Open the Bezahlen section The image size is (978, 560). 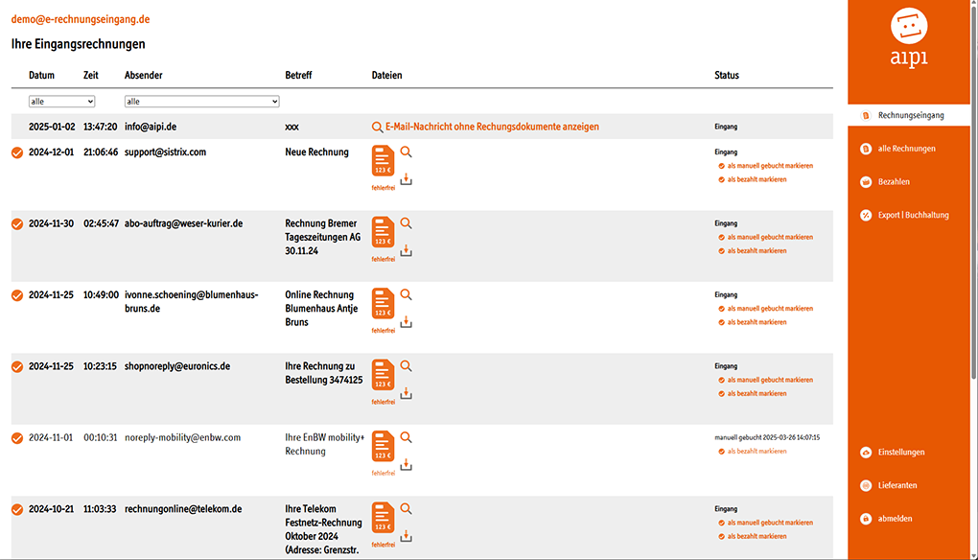(x=894, y=181)
